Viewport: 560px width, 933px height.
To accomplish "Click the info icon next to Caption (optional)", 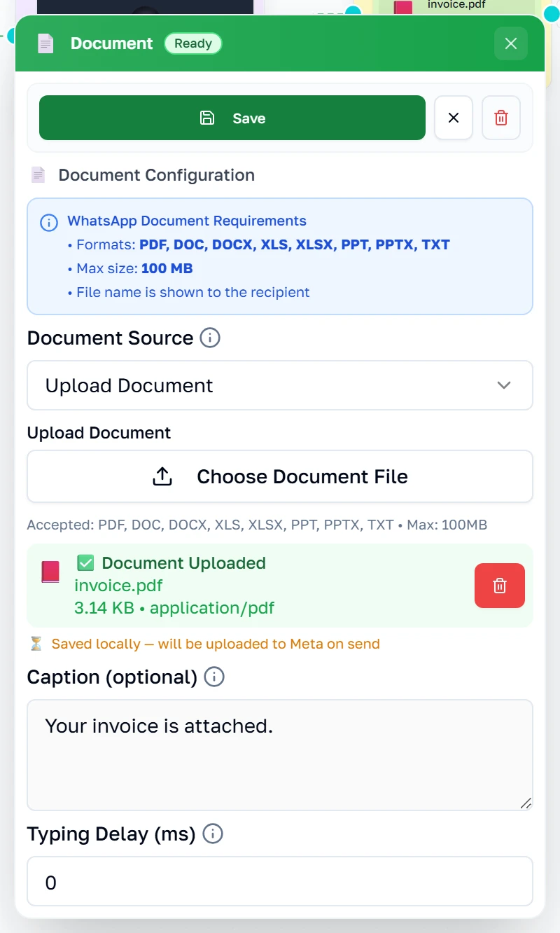I will tap(214, 677).
